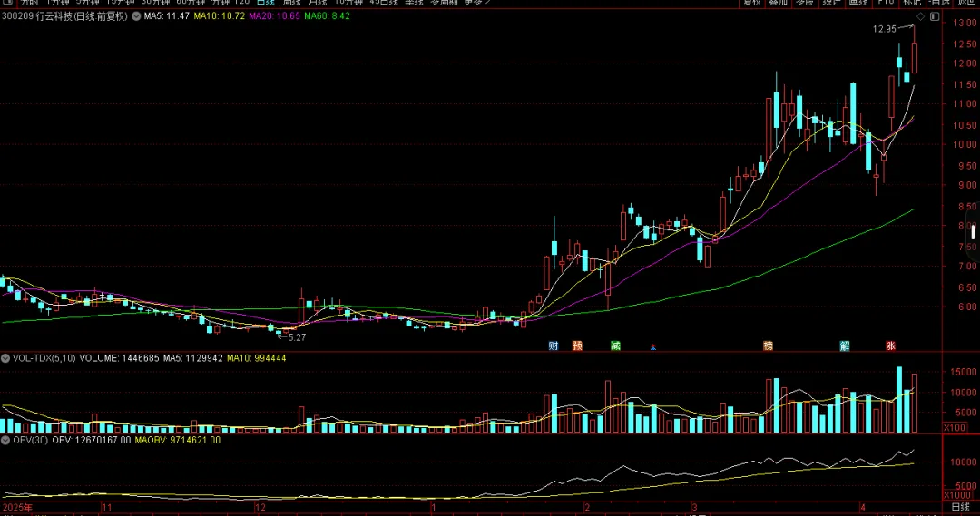Screen dimensions: 980x516
Task: Expand the OBV indicator dropdown arrow
Action: tap(5, 440)
